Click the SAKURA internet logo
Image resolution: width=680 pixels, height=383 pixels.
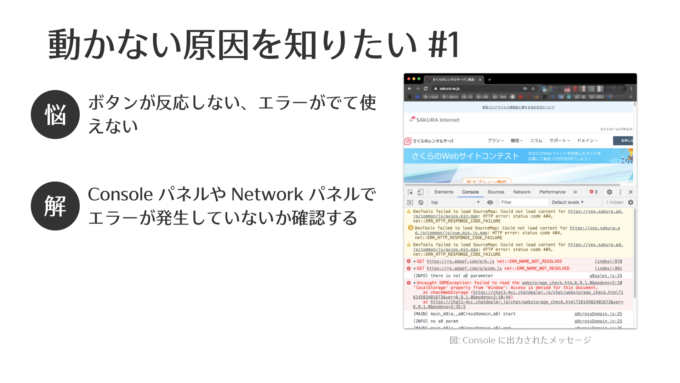point(434,119)
